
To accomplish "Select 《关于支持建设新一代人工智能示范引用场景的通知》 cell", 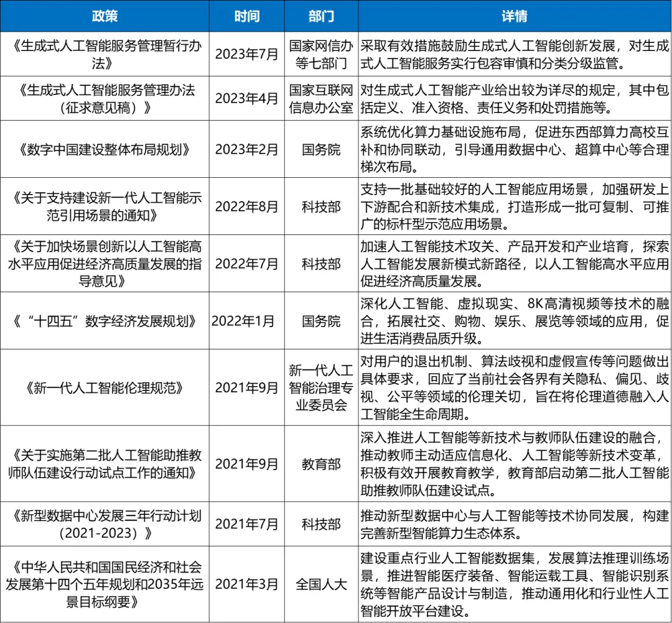I will (x=105, y=206).
